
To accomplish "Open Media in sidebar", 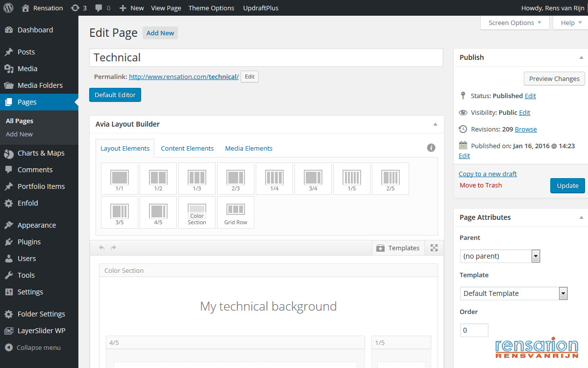I will (39, 69).
